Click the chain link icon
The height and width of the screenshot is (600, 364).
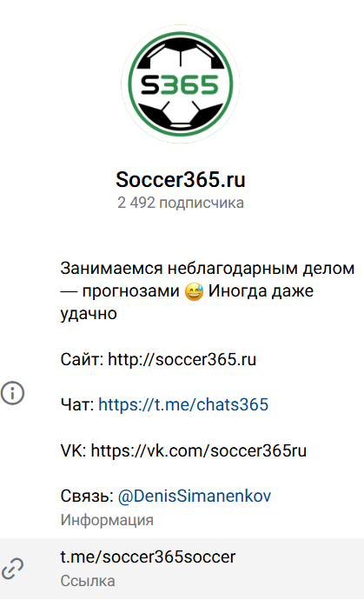13,568
